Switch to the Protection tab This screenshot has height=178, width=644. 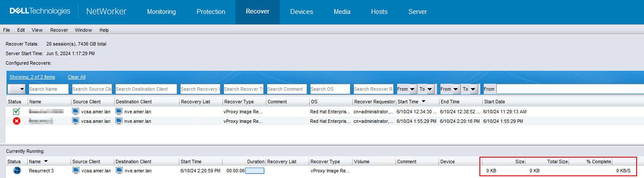click(x=210, y=12)
